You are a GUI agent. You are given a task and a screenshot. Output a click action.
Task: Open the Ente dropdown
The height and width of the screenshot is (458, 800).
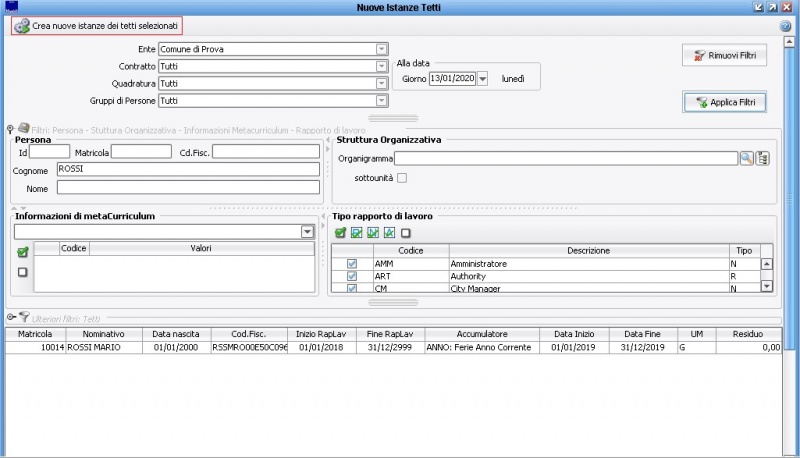tap(381, 49)
